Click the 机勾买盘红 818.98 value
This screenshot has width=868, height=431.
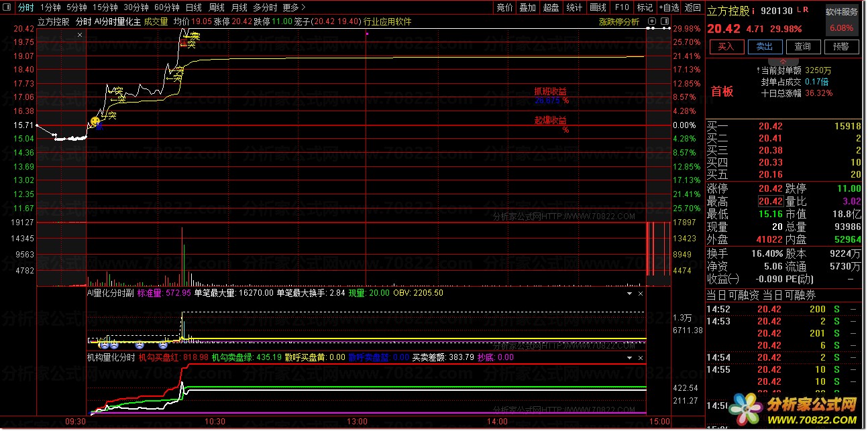(x=195, y=358)
